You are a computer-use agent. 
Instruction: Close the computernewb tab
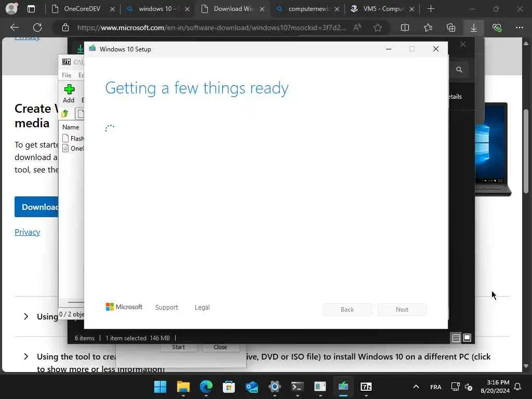(337, 9)
